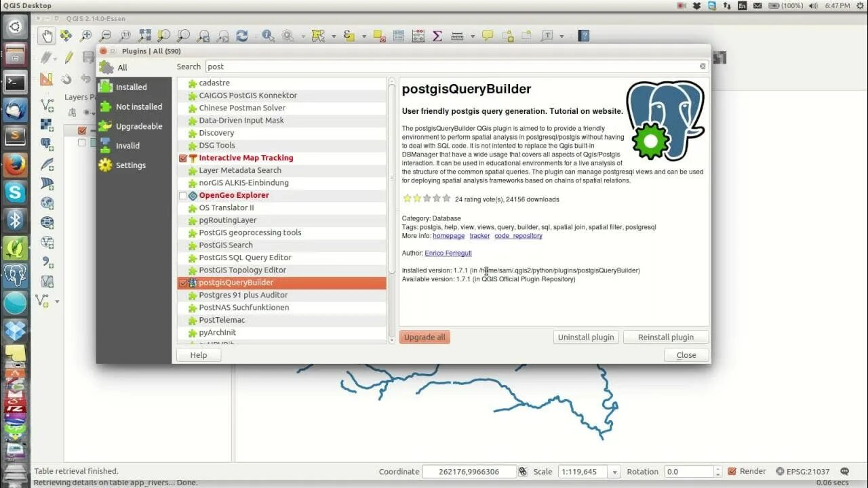
Task: Open pgAdmin elephant icon in launcher
Action: 15,275
